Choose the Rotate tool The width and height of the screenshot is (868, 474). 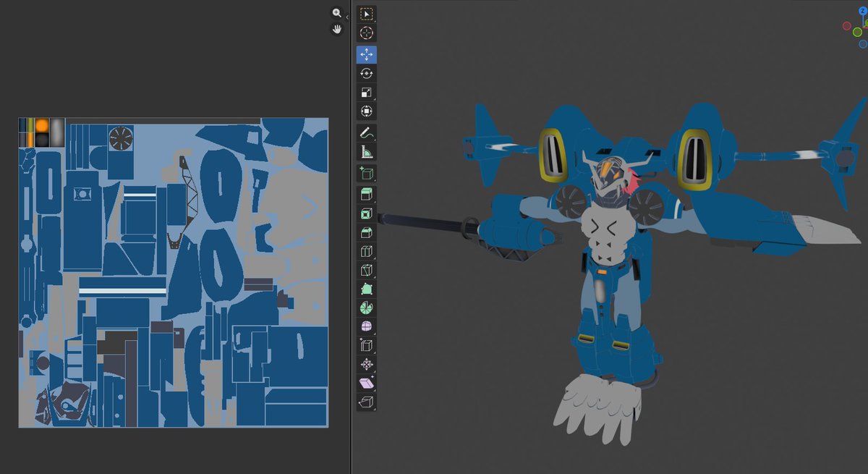coord(367,73)
